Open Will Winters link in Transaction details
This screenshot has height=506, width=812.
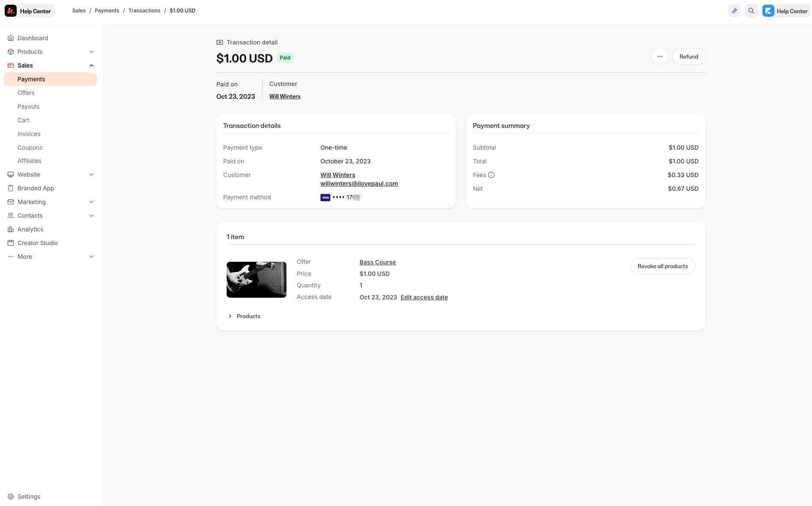tap(338, 175)
